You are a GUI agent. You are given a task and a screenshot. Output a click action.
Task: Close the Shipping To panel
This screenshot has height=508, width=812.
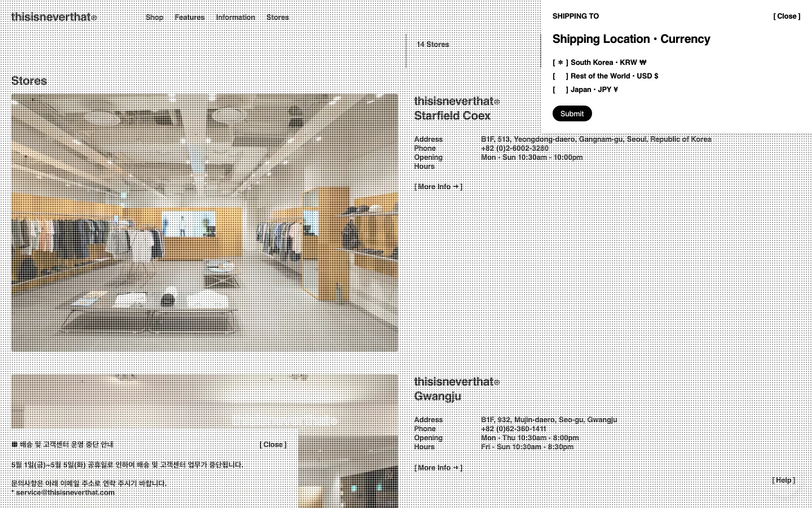pyautogui.click(x=787, y=16)
